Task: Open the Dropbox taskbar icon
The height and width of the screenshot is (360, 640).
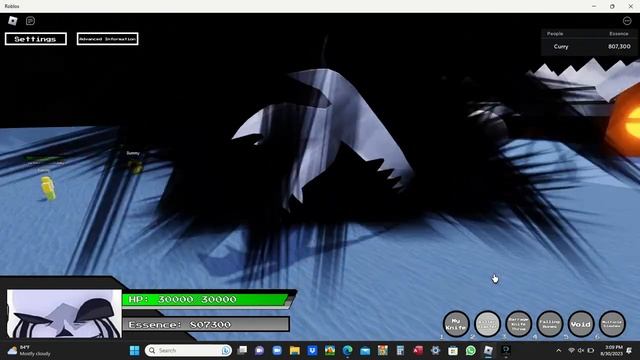Action: tap(312, 350)
